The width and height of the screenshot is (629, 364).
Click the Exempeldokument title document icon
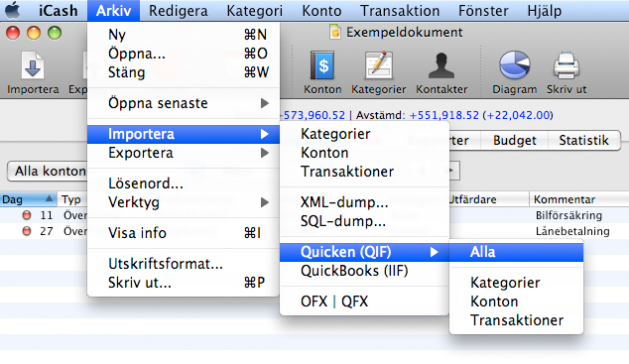[335, 32]
